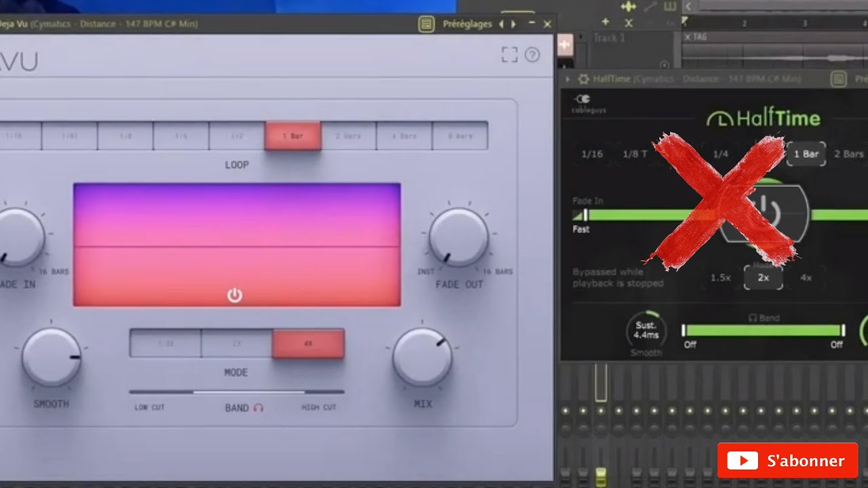Set Deja Vu loop to 1/8T

point(69,136)
